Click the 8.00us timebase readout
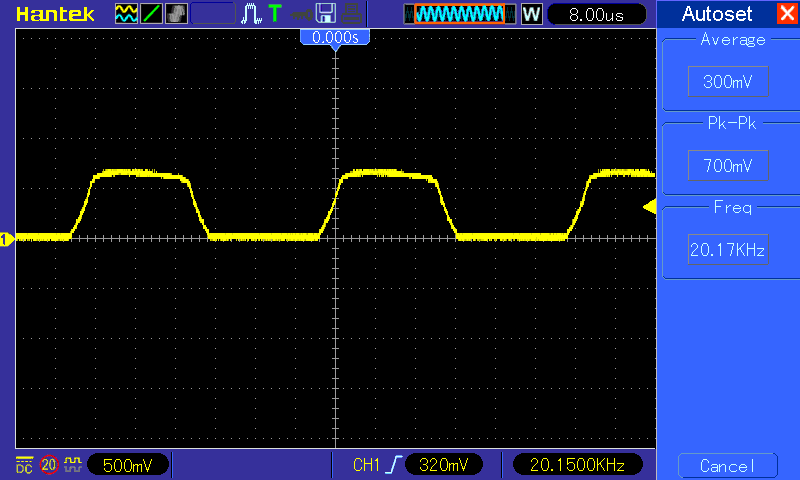 coord(596,14)
